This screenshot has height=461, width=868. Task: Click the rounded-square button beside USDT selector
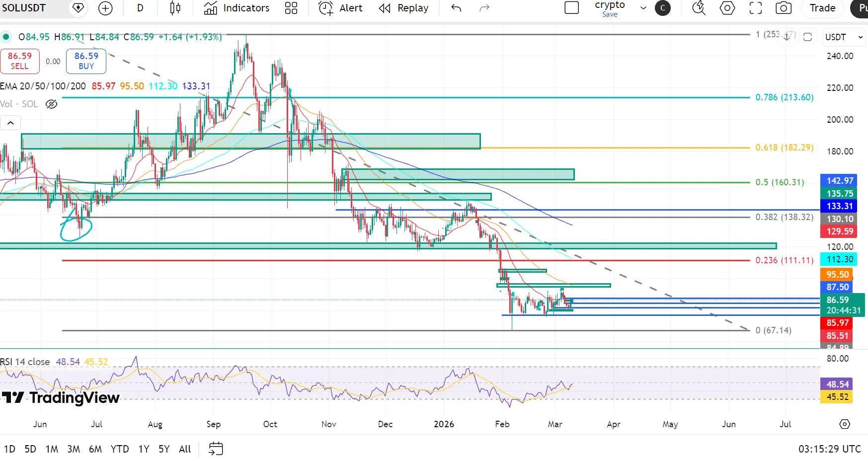tap(808, 37)
